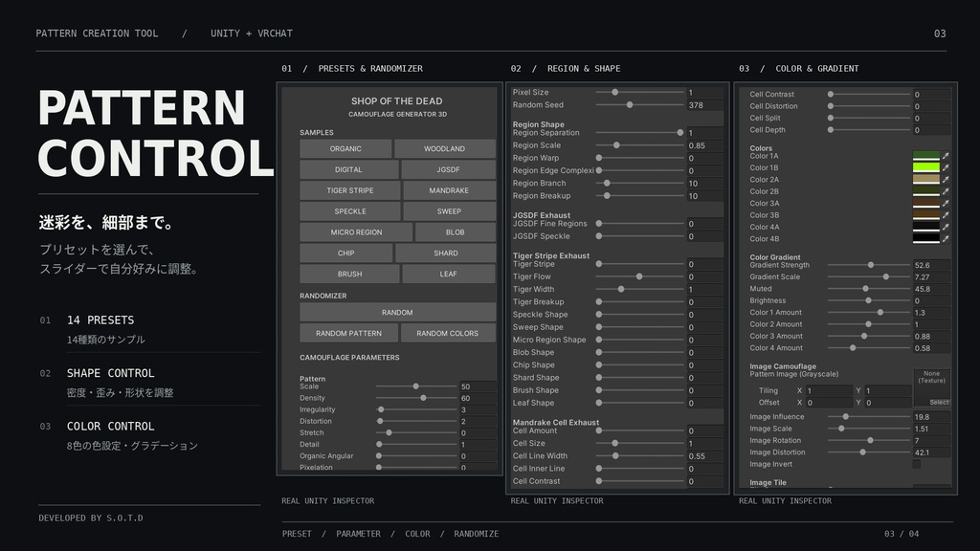Choose the DIGITAL preset
This screenshot has height=551, width=980.
(x=348, y=169)
